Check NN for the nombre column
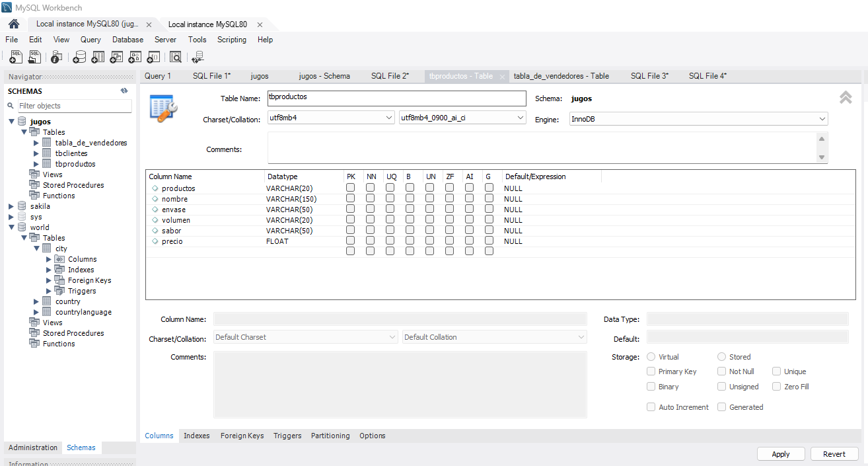The image size is (868, 466). coord(370,198)
